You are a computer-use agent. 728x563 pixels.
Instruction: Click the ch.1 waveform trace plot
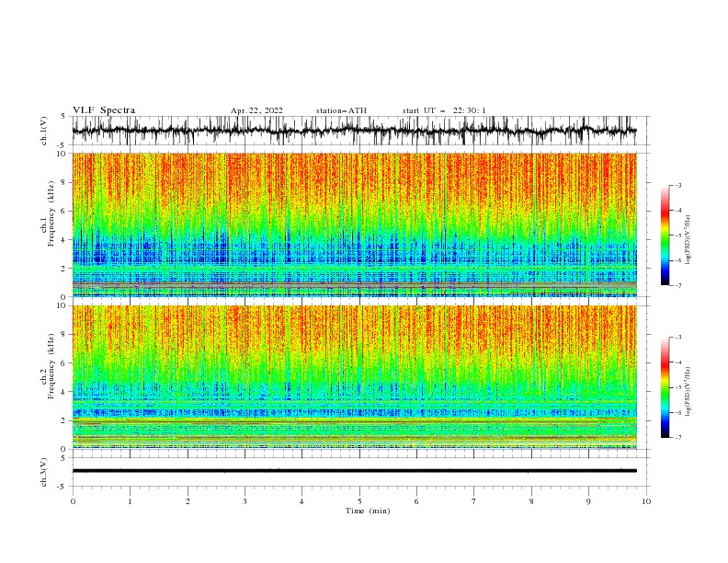point(355,131)
